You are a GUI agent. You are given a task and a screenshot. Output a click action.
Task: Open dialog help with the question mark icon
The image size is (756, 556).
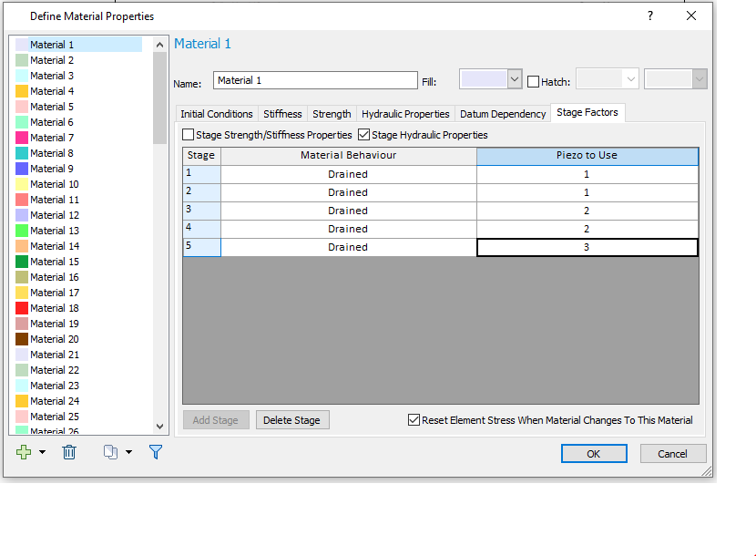point(649,15)
